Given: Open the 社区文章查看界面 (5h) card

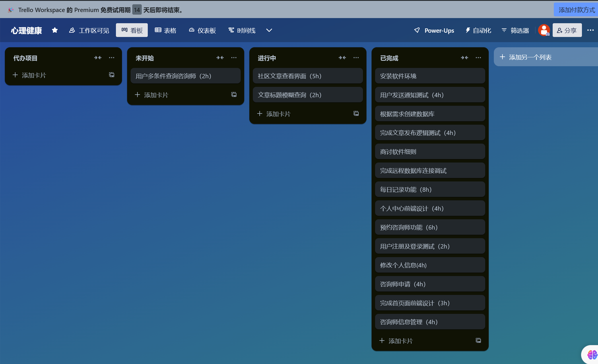Looking at the screenshot, I should pyautogui.click(x=308, y=76).
